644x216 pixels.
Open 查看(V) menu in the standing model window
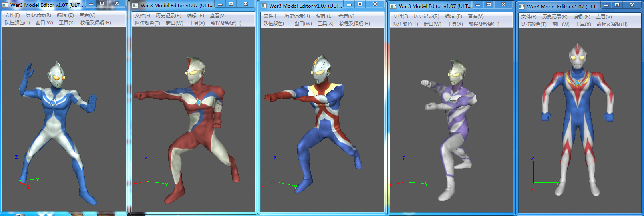604,17
